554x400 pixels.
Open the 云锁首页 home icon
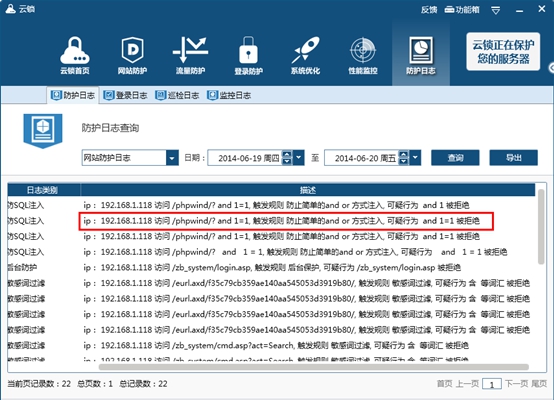click(75, 55)
